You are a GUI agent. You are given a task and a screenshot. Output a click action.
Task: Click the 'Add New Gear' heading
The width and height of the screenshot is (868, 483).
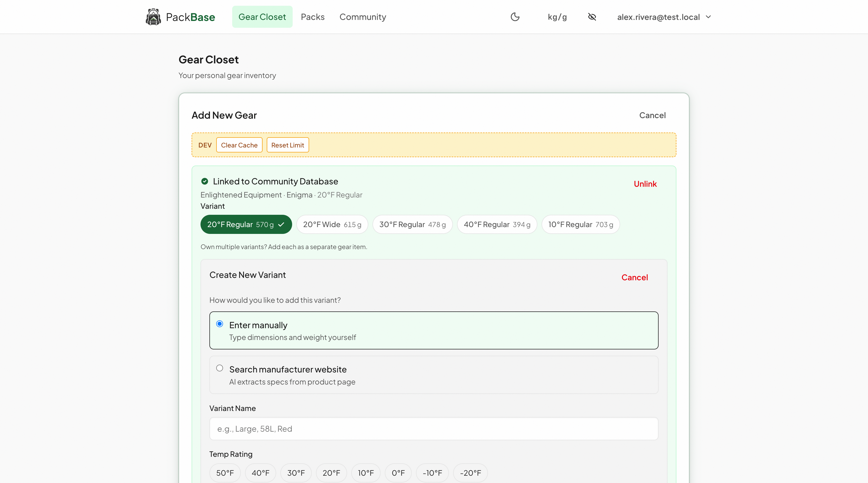pyautogui.click(x=224, y=115)
